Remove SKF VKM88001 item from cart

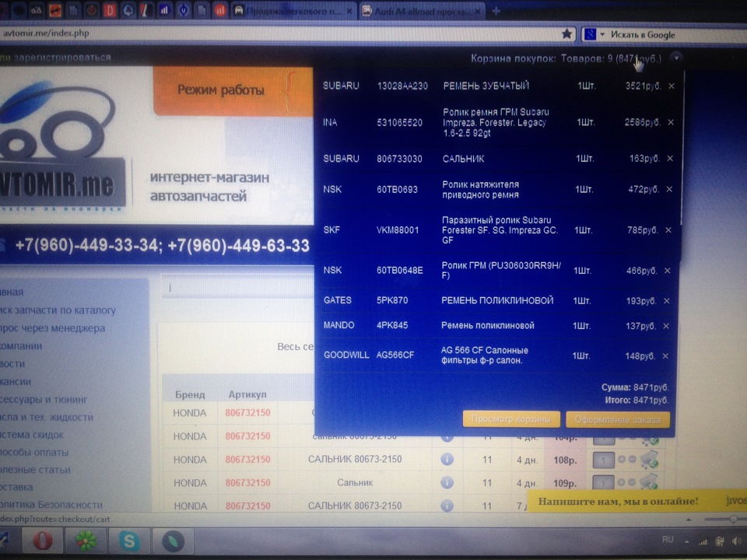668,230
